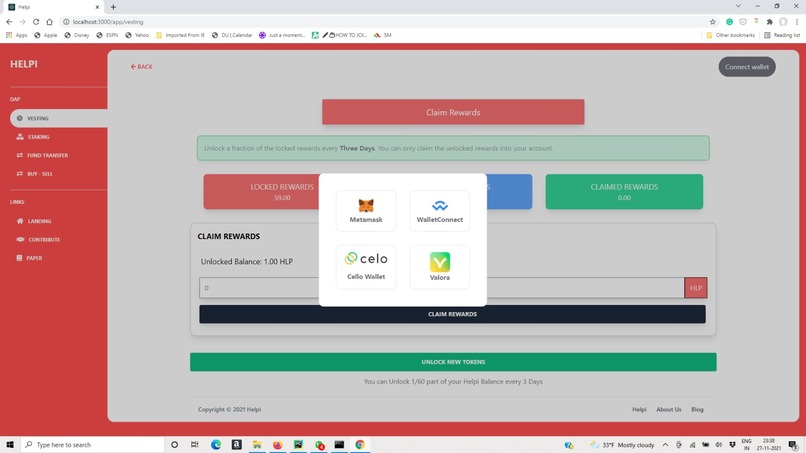Open Cortana circle icon on taskbar

pyautogui.click(x=174, y=445)
